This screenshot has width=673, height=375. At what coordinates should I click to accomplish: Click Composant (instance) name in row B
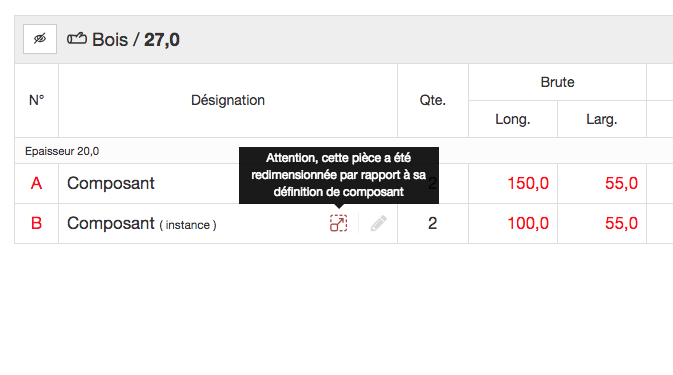click(x=142, y=224)
